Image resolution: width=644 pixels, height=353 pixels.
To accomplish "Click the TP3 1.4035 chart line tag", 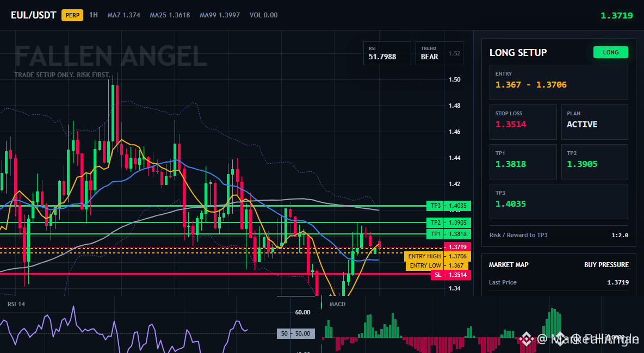I will (x=449, y=206).
